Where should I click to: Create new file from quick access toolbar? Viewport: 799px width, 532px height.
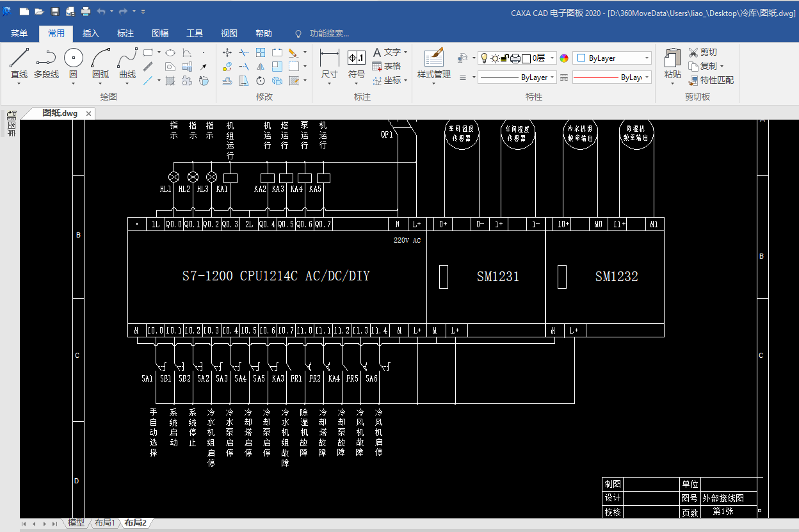point(24,12)
